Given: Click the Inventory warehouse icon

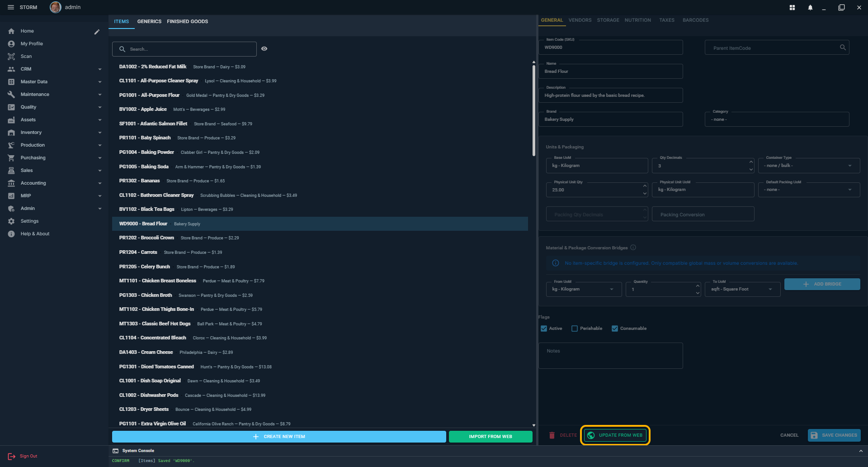Looking at the screenshot, I should tap(11, 133).
